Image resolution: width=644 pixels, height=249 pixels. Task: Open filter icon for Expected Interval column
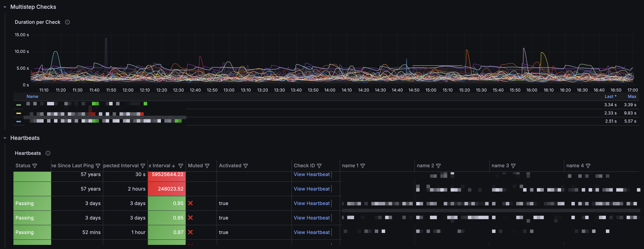[143, 166]
